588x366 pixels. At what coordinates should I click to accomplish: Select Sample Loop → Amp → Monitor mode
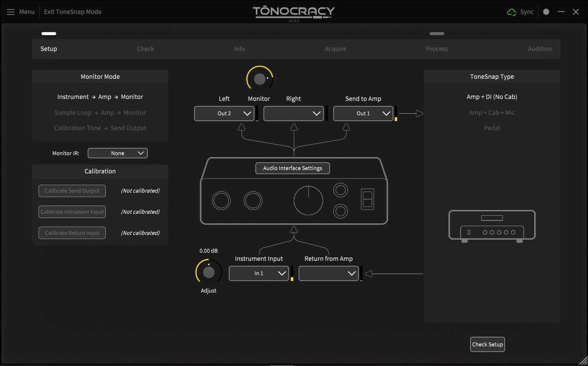(x=100, y=112)
